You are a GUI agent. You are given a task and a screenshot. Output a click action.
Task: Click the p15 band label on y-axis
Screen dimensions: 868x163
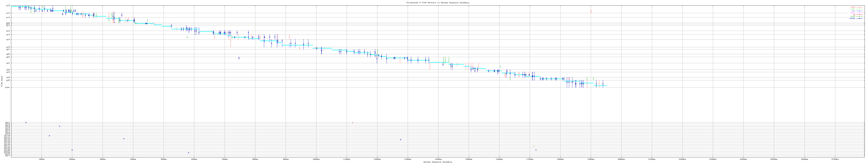click(8, 6)
